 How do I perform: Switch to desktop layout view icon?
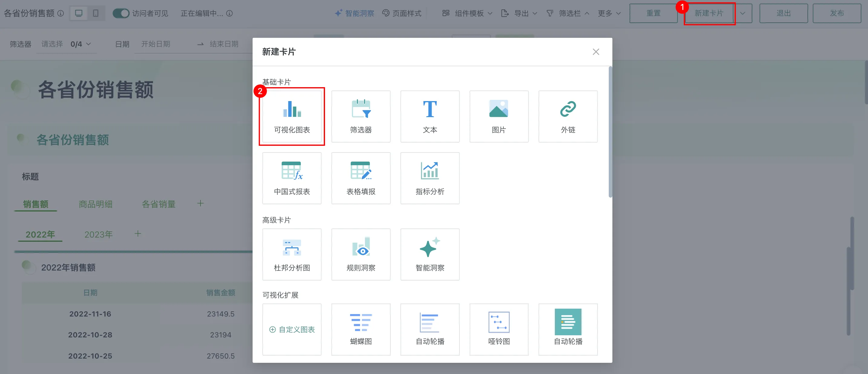pyautogui.click(x=78, y=13)
